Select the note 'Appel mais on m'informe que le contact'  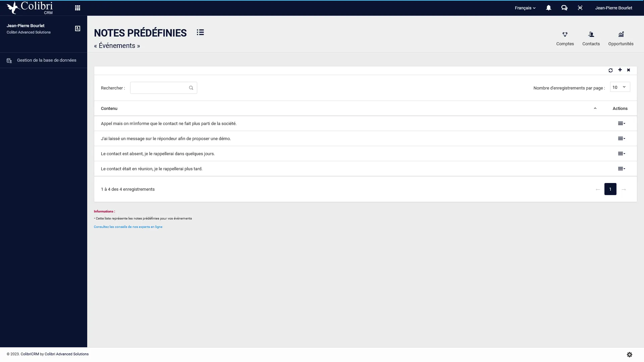pos(169,124)
